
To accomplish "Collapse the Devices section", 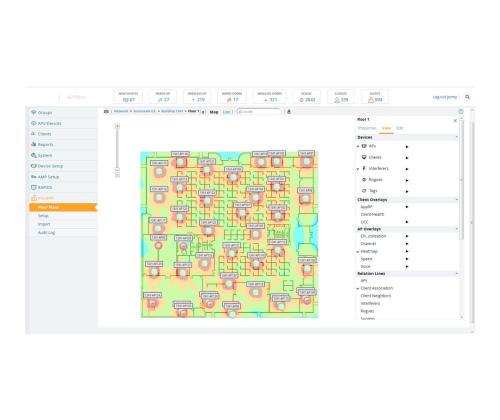I will pyautogui.click(x=456, y=137).
